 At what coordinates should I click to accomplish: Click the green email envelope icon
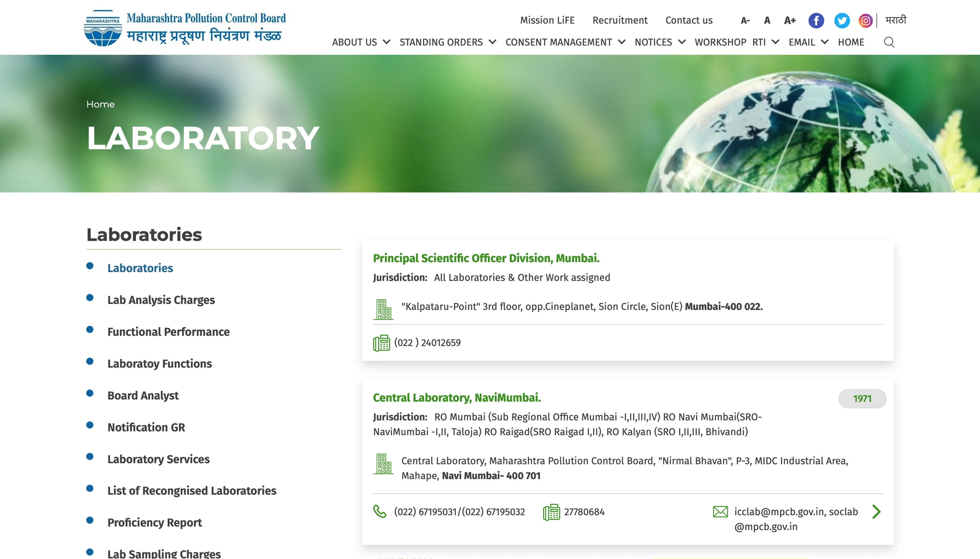[720, 511]
